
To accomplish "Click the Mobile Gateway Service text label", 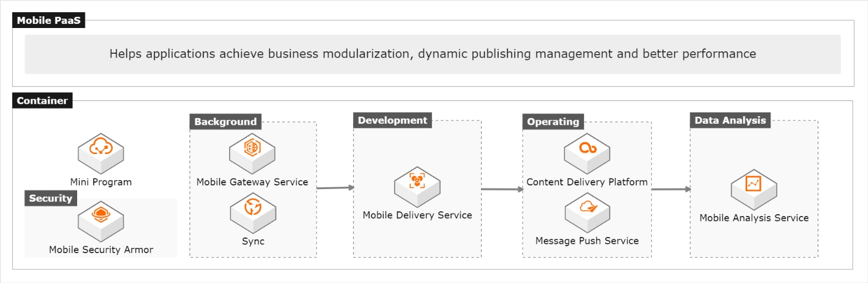I will click(252, 182).
